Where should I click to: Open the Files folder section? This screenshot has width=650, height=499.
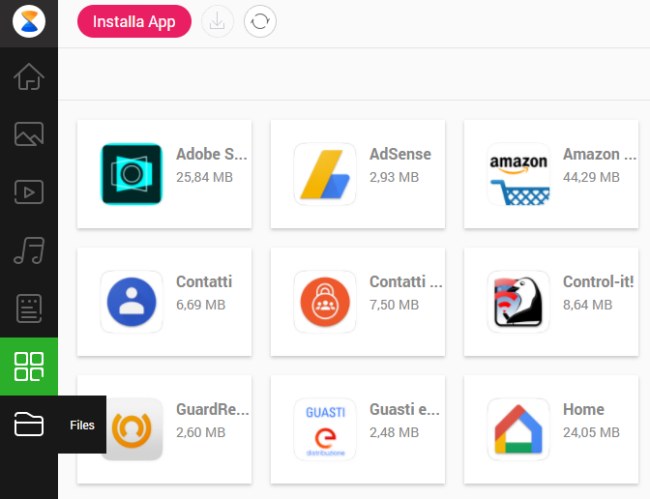coord(29,424)
